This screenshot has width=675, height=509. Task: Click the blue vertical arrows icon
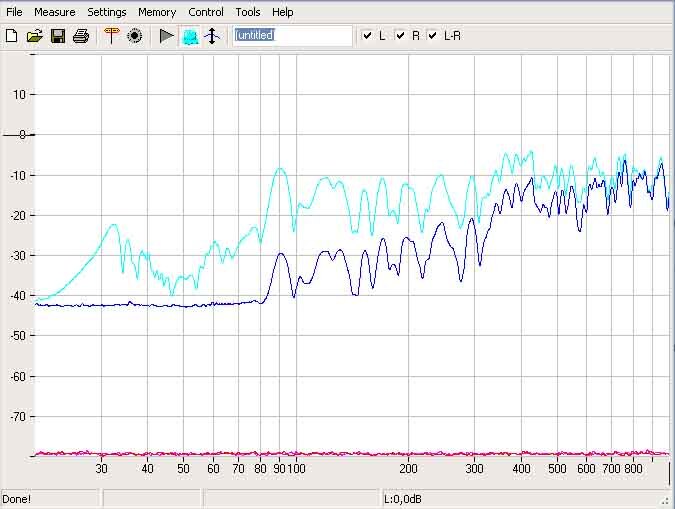(211, 36)
